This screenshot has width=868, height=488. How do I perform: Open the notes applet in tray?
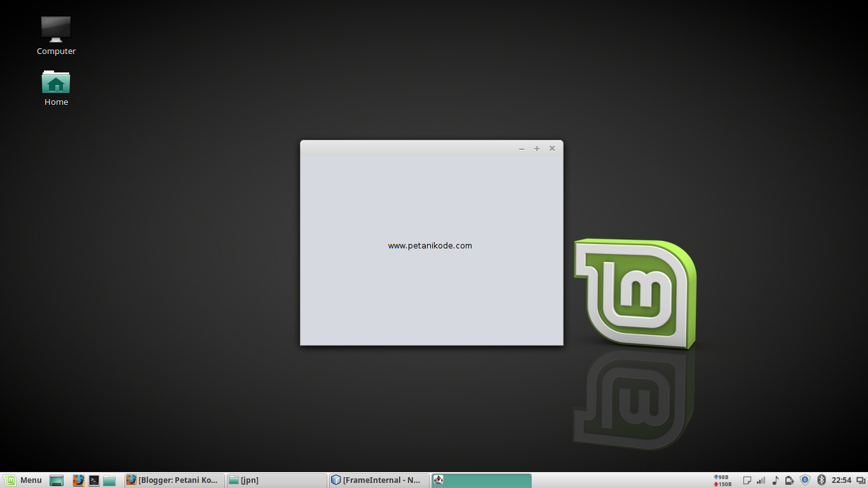747,480
